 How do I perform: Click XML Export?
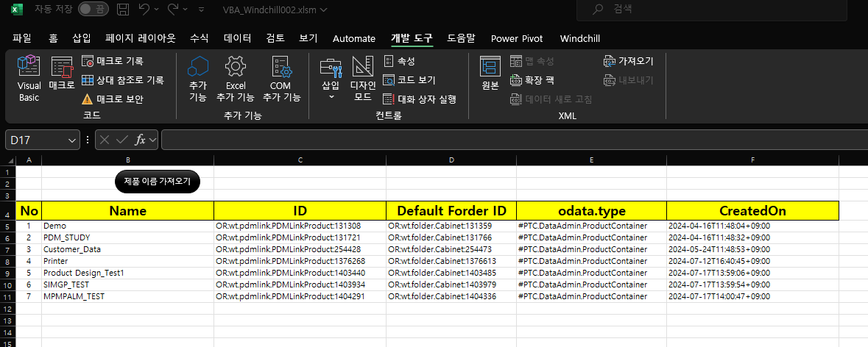pyautogui.click(x=628, y=80)
